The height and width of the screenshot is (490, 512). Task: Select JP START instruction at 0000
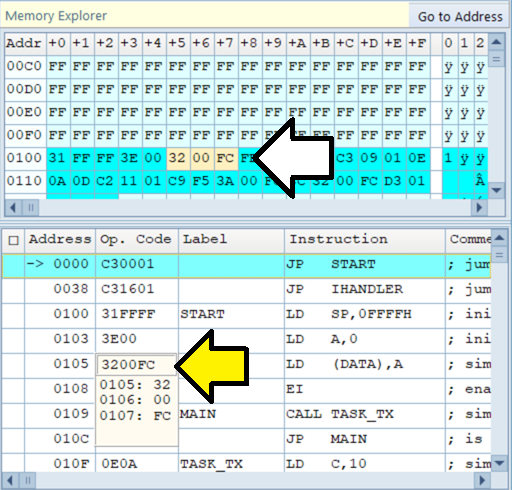tap(365, 265)
